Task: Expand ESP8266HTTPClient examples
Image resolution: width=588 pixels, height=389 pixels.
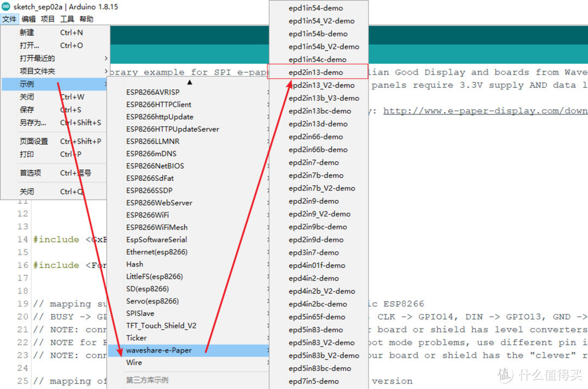Action: [x=188, y=104]
